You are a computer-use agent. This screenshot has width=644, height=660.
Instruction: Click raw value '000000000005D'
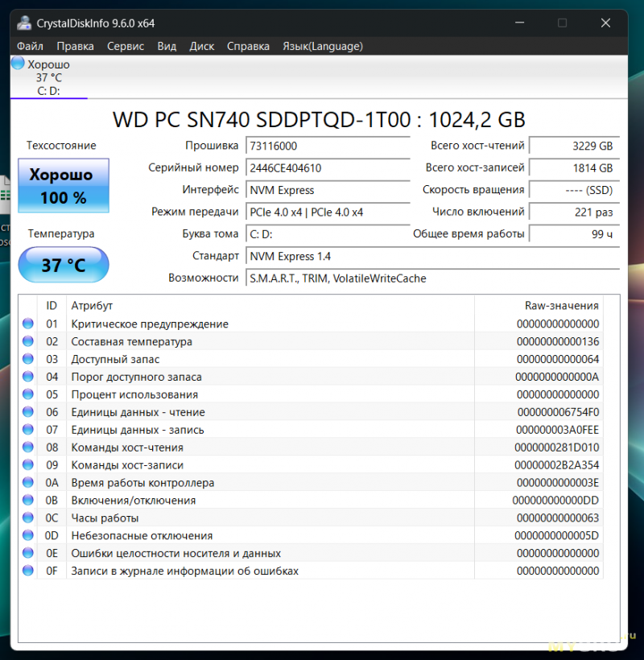[557, 535]
